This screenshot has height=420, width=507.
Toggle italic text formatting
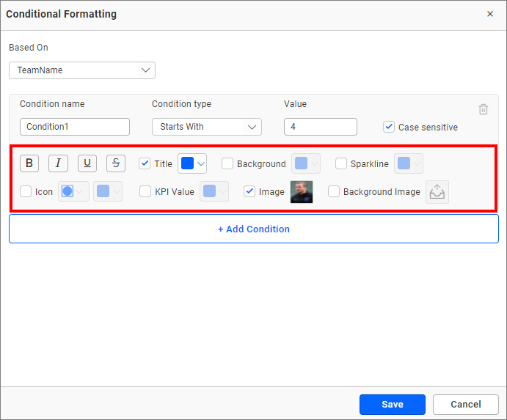[58, 163]
